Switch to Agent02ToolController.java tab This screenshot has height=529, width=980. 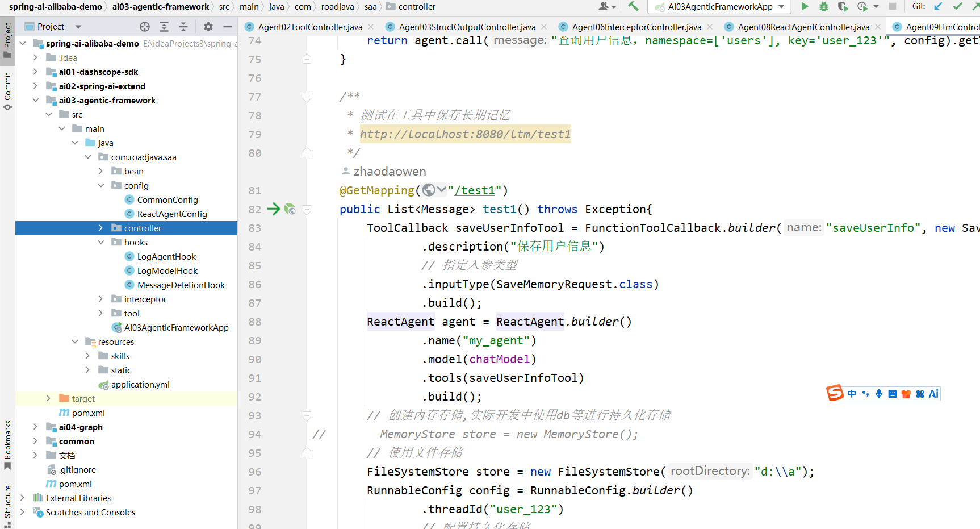click(310, 27)
